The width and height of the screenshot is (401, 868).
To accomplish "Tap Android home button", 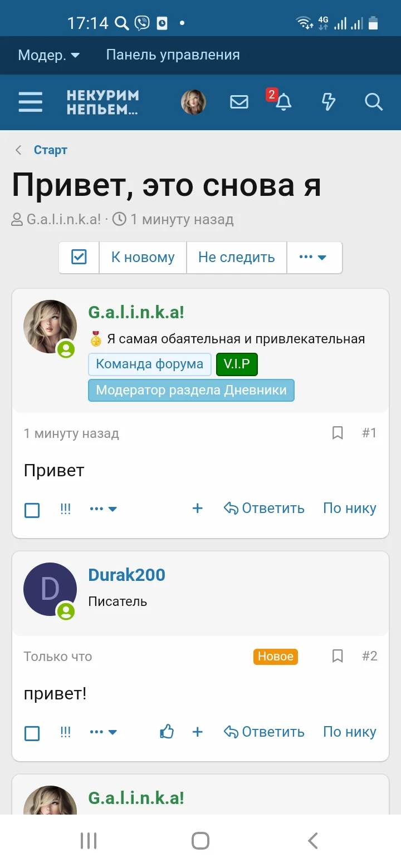I will coord(200,840).
